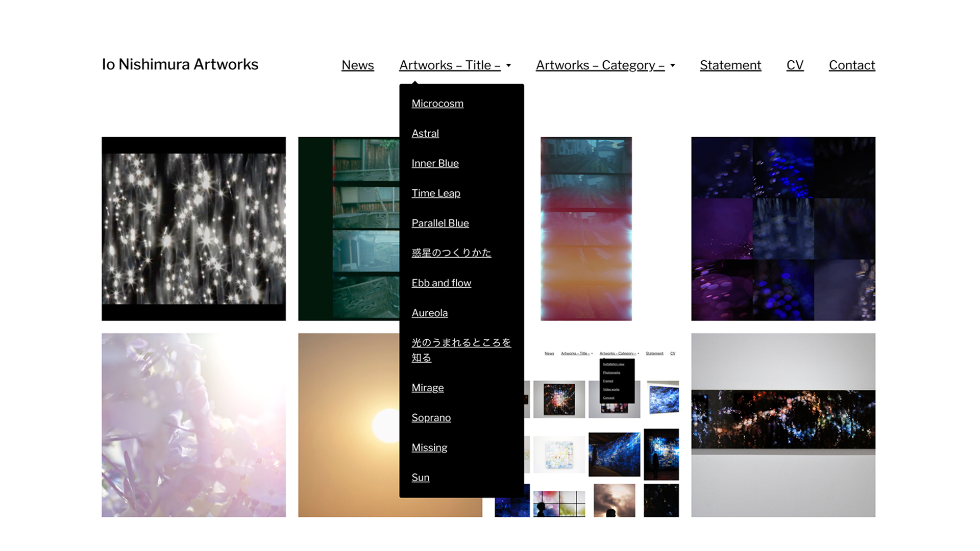Click Sun at the menu bottom
The width and height of the screenshot is (980, 551).
[x=420, y=478]
